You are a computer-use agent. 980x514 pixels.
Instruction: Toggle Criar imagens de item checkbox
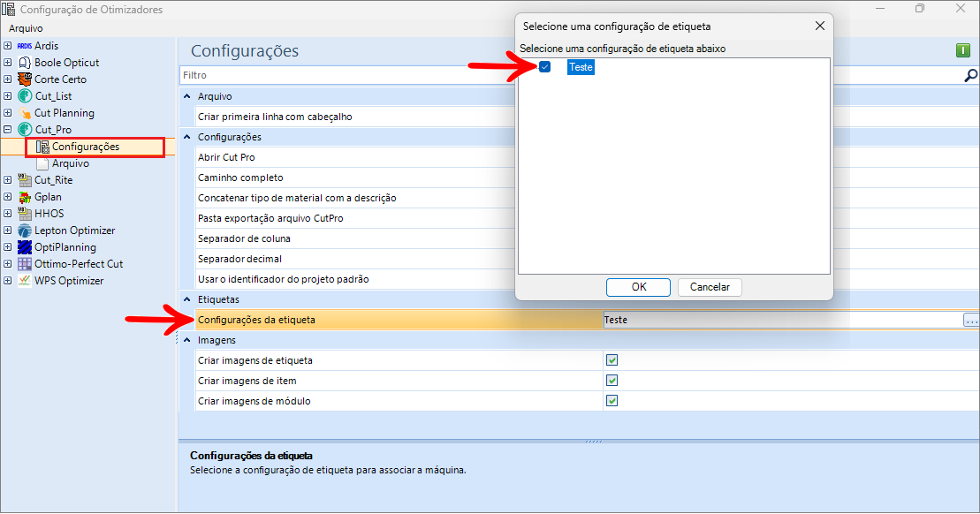click(612, 381)
